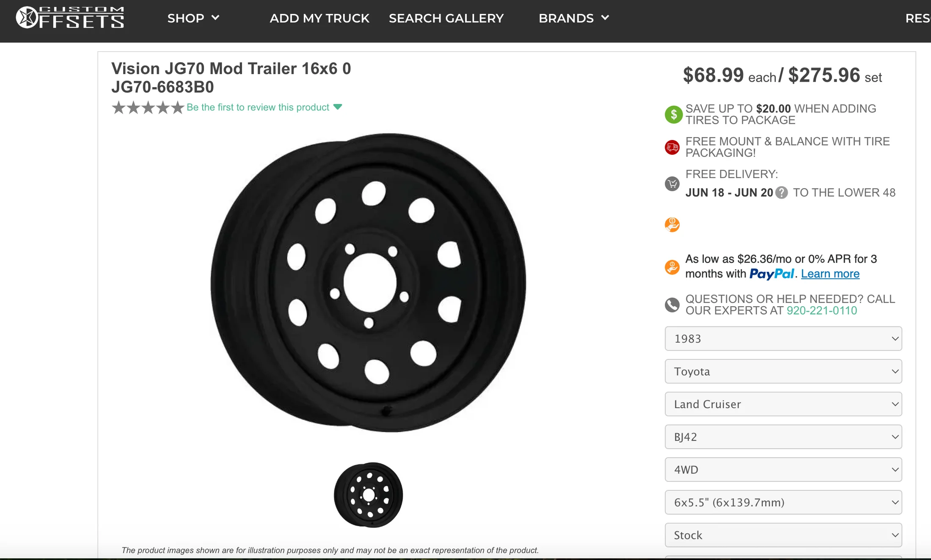931x560 pixels.
Task: Select the small wheel thumbnail image
Action: [369, 495]
